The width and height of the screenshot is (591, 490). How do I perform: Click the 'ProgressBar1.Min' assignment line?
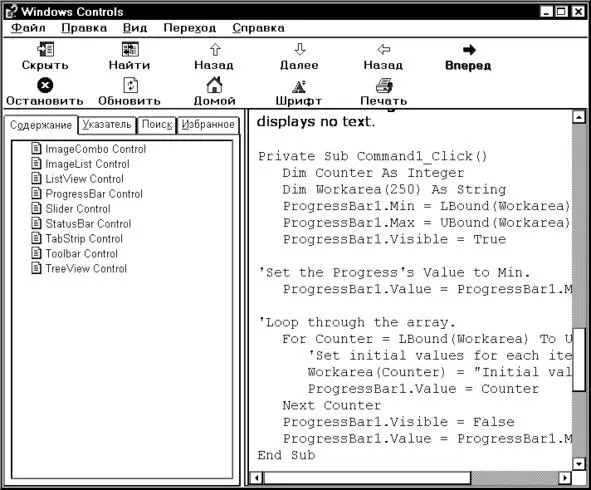pos(427,206)
